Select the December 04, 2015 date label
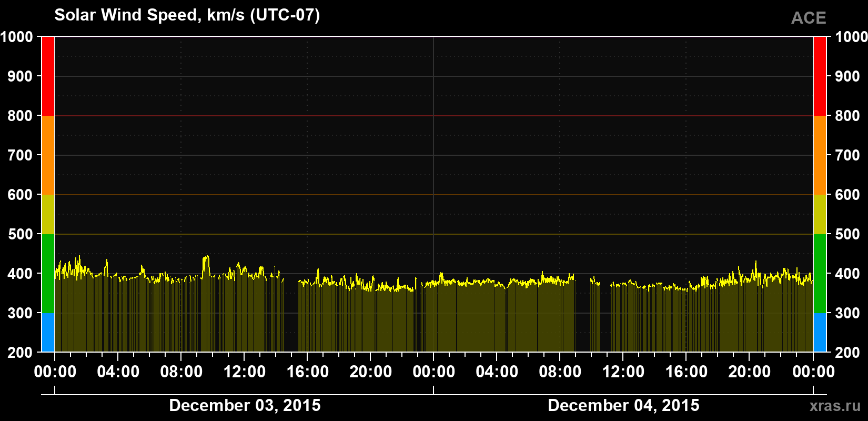The height and width of the screenshot is (421, 868). tap(623, 405)
